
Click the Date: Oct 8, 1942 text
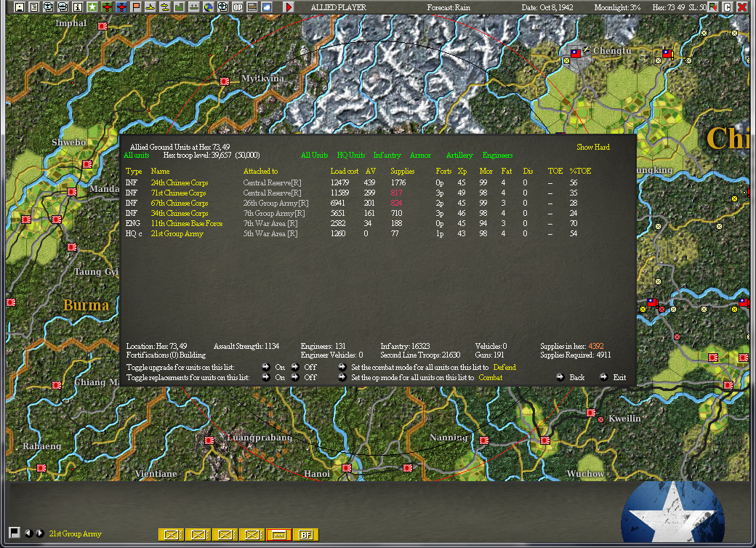tap(547, 7)
